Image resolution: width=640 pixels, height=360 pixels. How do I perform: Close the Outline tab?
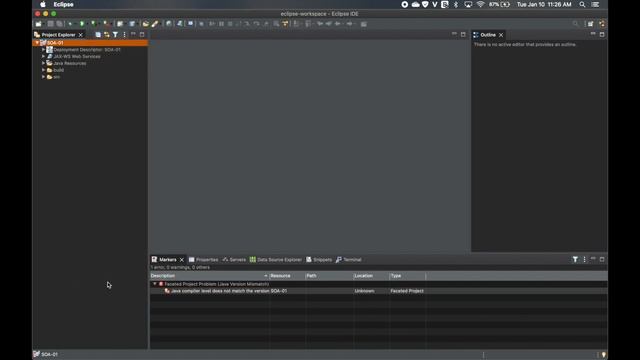click(501, 35)
